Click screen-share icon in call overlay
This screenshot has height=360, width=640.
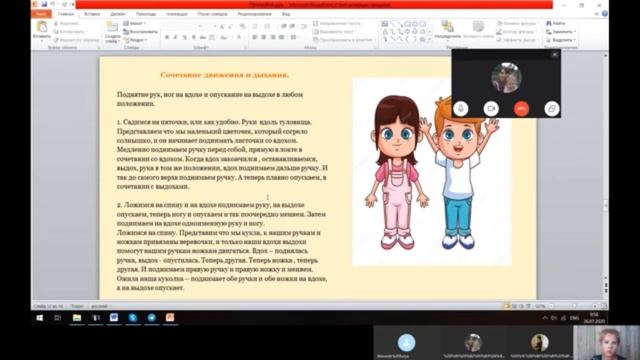[551, 109]
